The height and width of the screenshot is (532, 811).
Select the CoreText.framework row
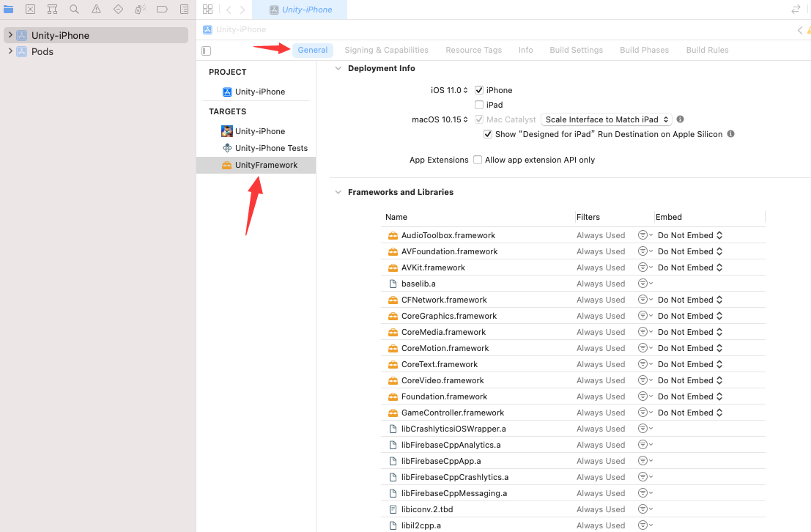pyautogui.click(x=573, y=363)
